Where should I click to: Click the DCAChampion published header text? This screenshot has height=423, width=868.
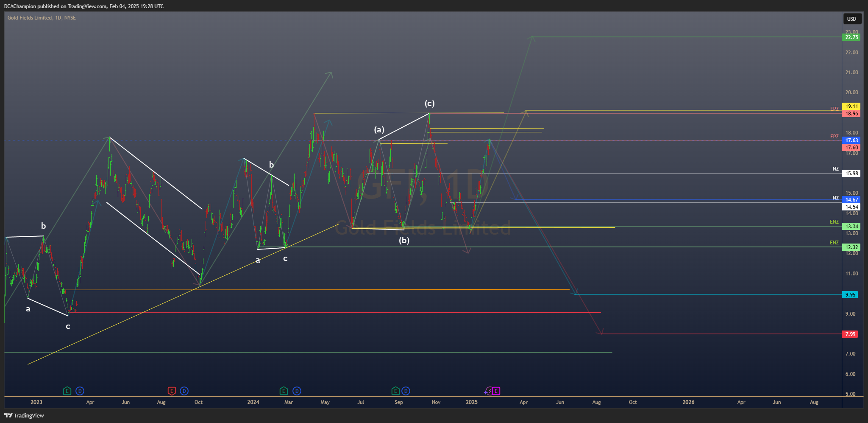(84, 6)
